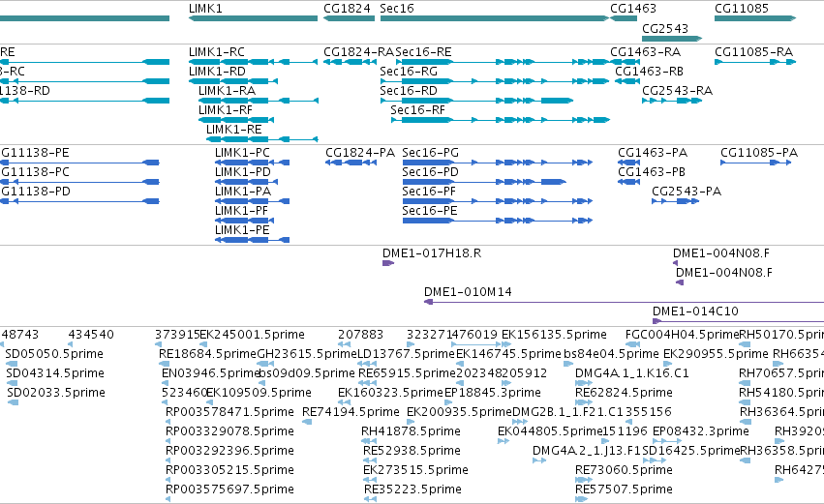Image resolution: width=824 pixels, height=504 pixels.
Task: Select the RP003578471.5prime EST
Action: point(168,422)
